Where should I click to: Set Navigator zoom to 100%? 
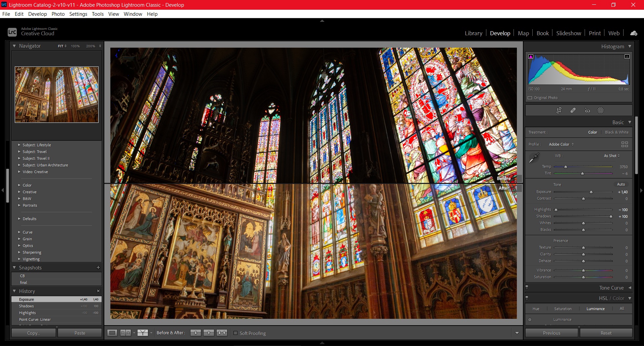point(75,46)
